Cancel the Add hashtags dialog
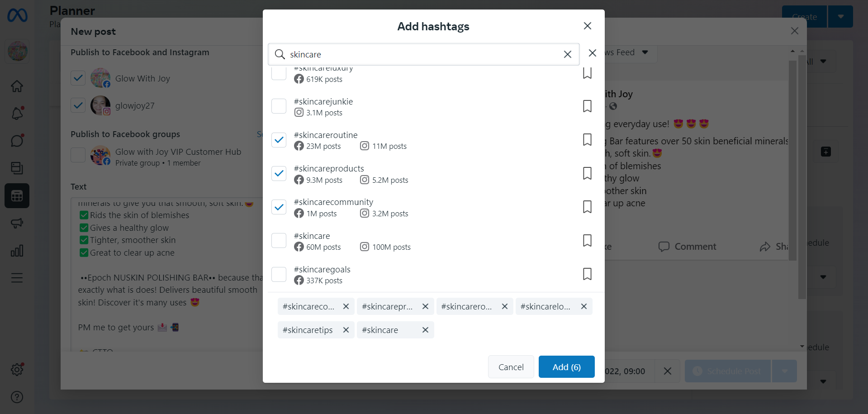868x414 pixels. (511, 367)
